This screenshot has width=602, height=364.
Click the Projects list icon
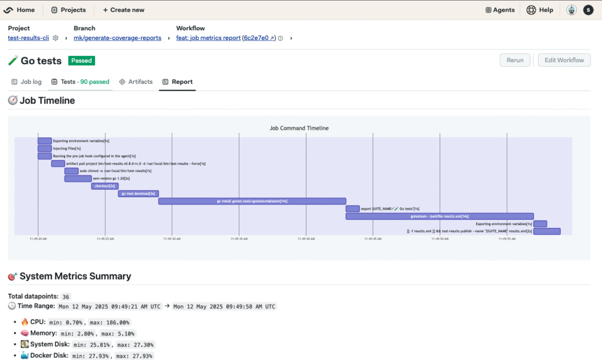54,10
